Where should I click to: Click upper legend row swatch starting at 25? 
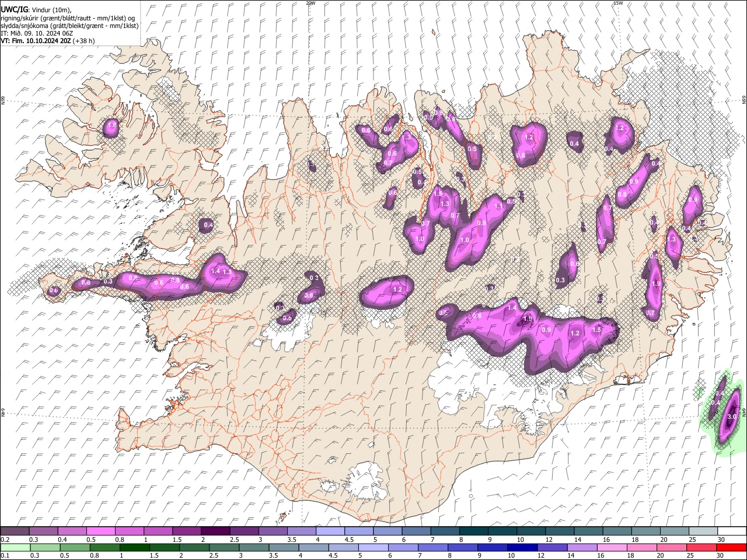point(702,531)
